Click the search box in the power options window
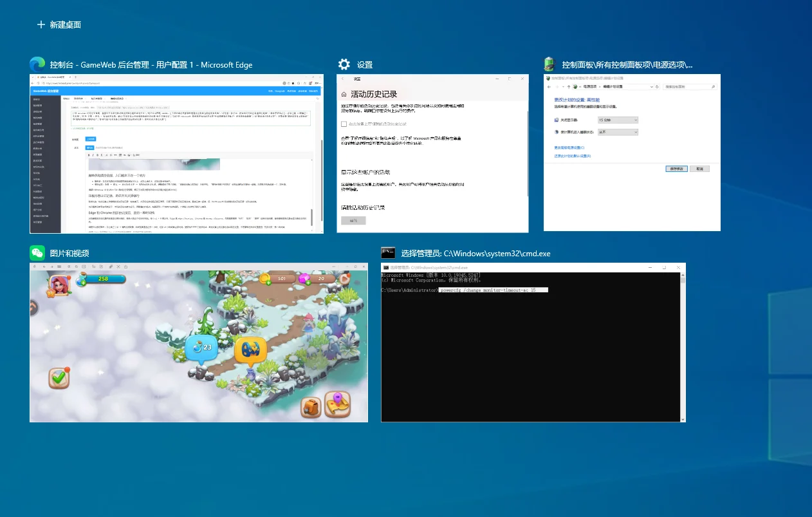 coord(689,86)
